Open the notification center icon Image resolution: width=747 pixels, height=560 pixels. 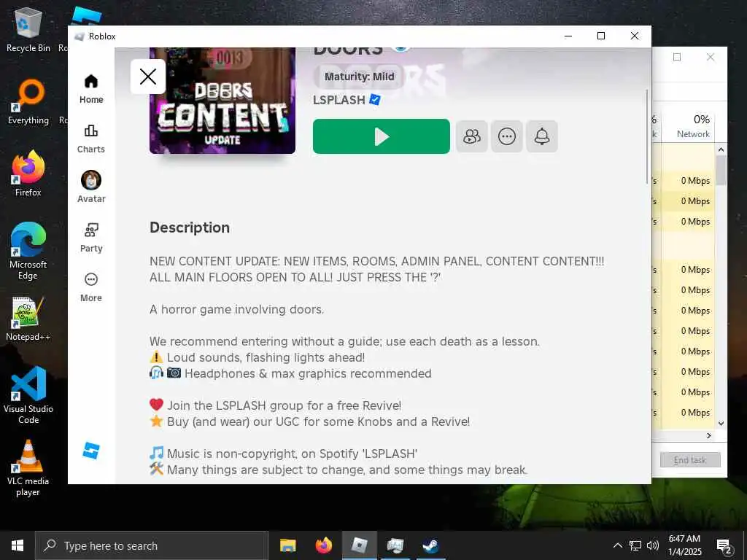(x=724, y=545)
